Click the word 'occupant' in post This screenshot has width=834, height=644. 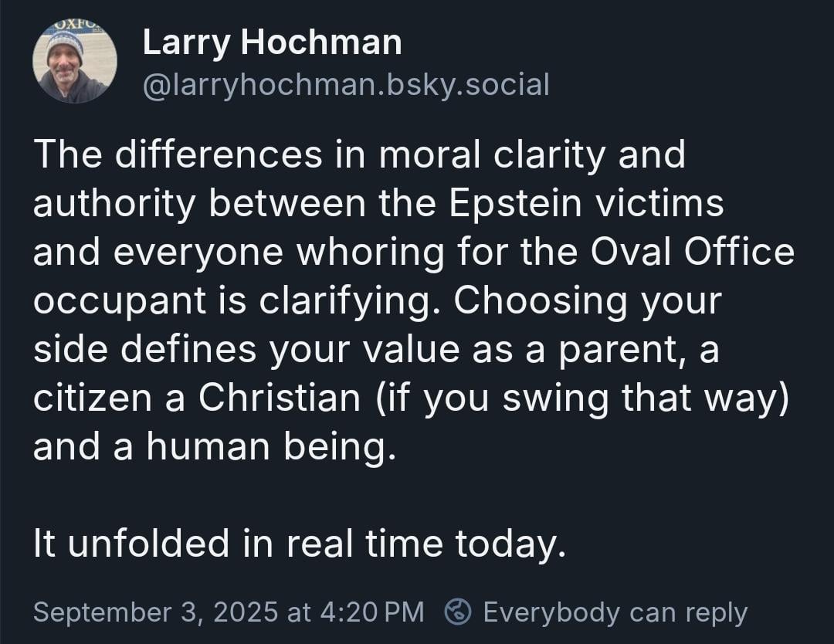coord(120,302)
